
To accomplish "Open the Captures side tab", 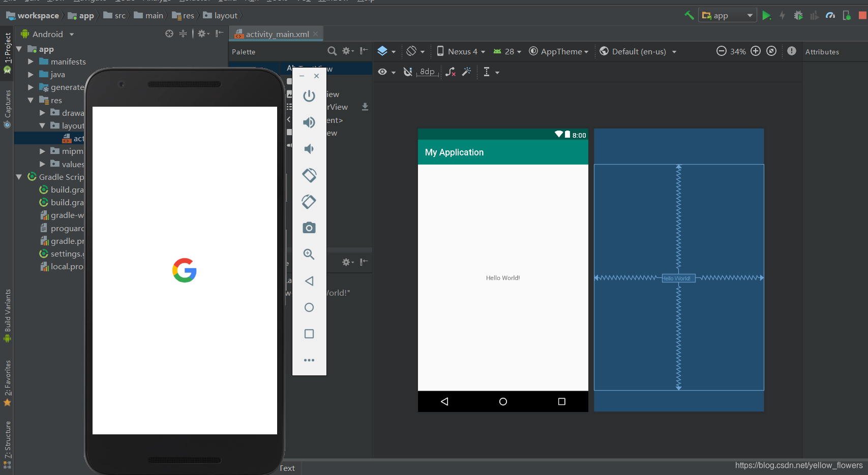I will pos(7,109).
